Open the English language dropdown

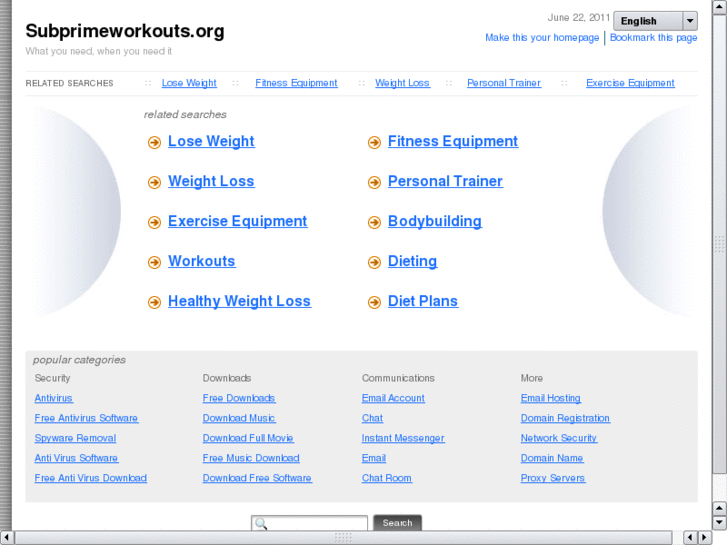(x=655, y=21)
